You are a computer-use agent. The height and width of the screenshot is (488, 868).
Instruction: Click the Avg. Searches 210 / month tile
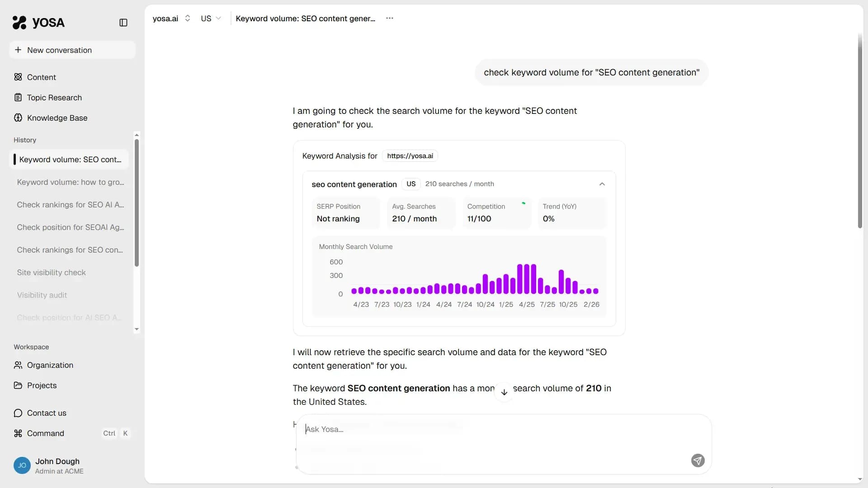point(422,213)
